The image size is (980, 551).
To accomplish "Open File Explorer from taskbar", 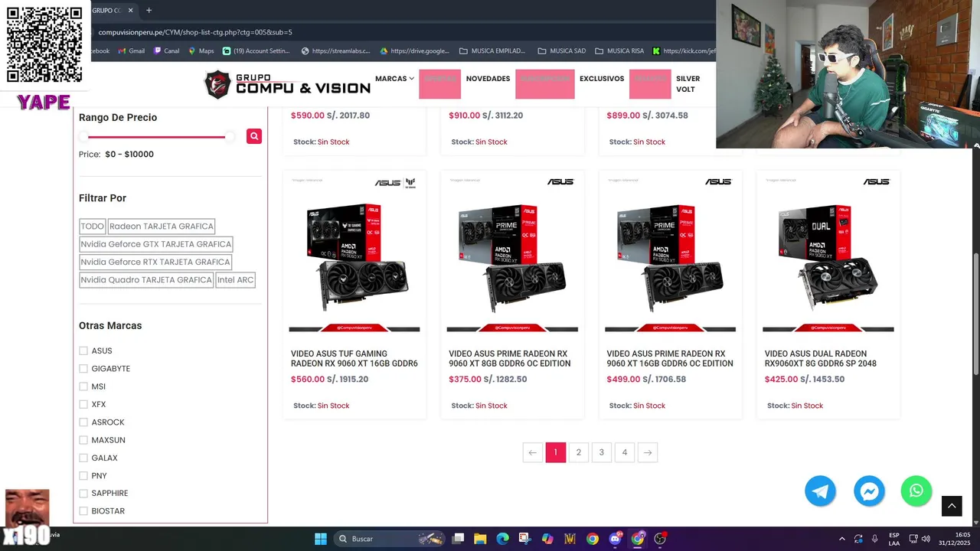I will [480, 539].
